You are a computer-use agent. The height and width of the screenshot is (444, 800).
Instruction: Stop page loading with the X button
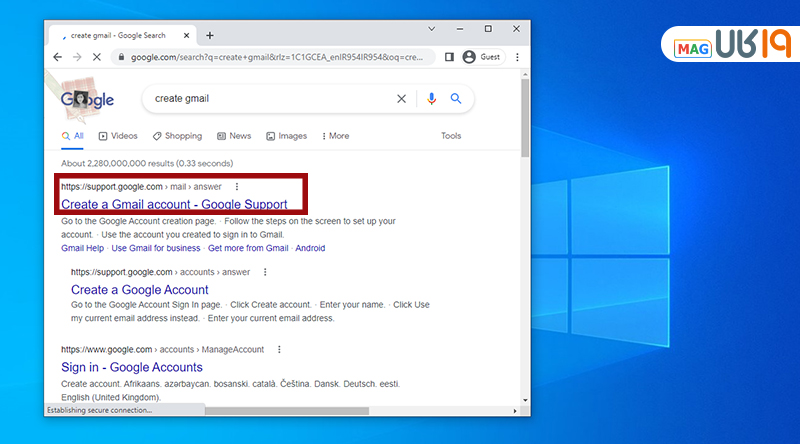tap(96, 57)
